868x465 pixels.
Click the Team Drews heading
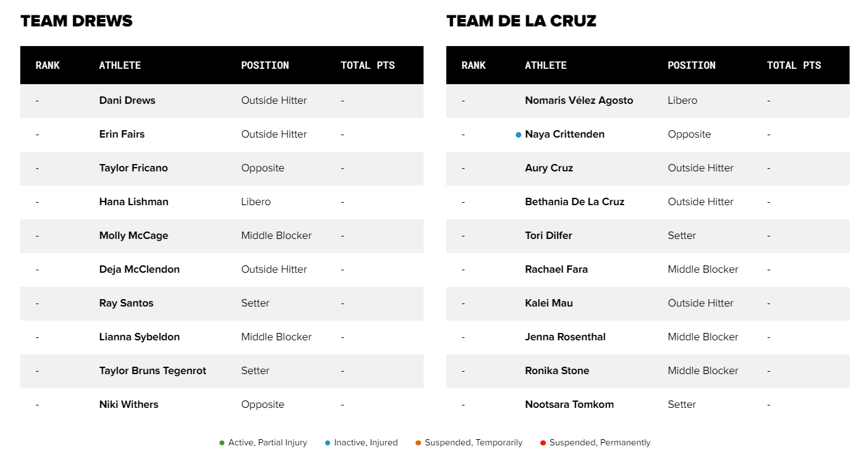[x=76, y=21]
